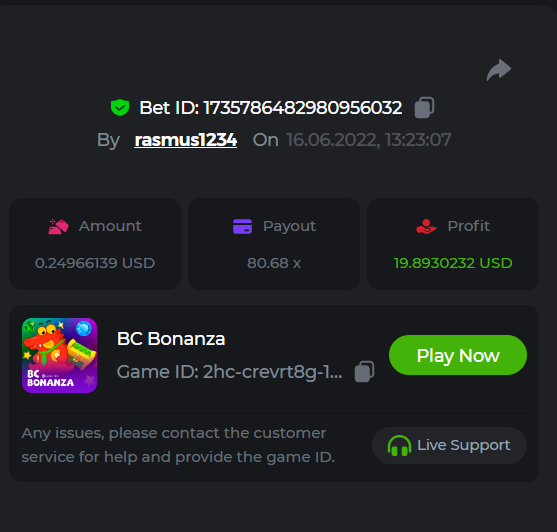Click the 0.24966139 USD amount value
557x532 pixels.
[95, 263]
